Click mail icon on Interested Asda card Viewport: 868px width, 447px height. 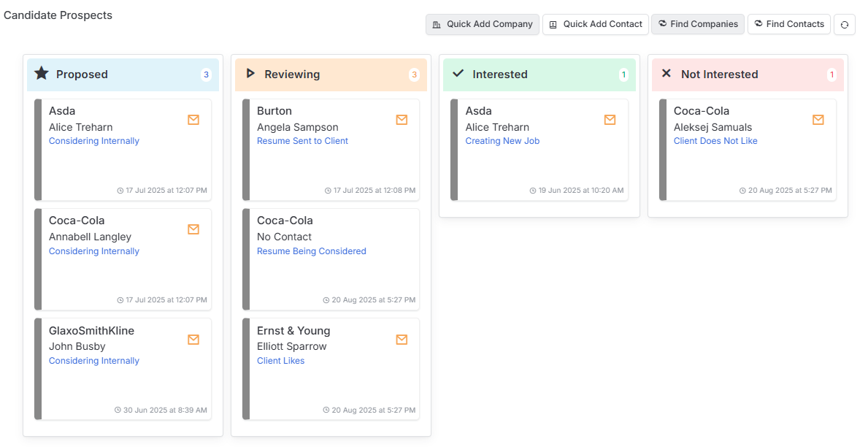pyautogui.click(x=610, y=120)
